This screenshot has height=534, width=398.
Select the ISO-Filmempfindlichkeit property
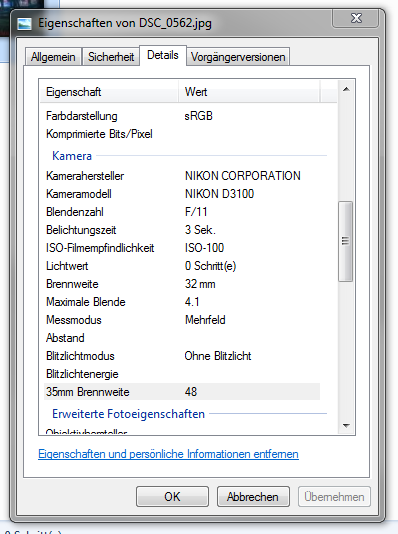(x=100, y=248)
